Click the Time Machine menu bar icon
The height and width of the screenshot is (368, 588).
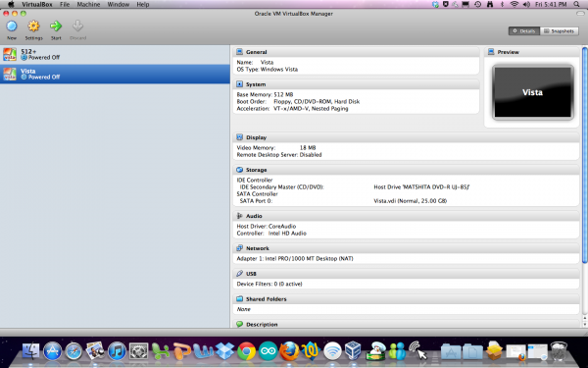pos(478,5)
